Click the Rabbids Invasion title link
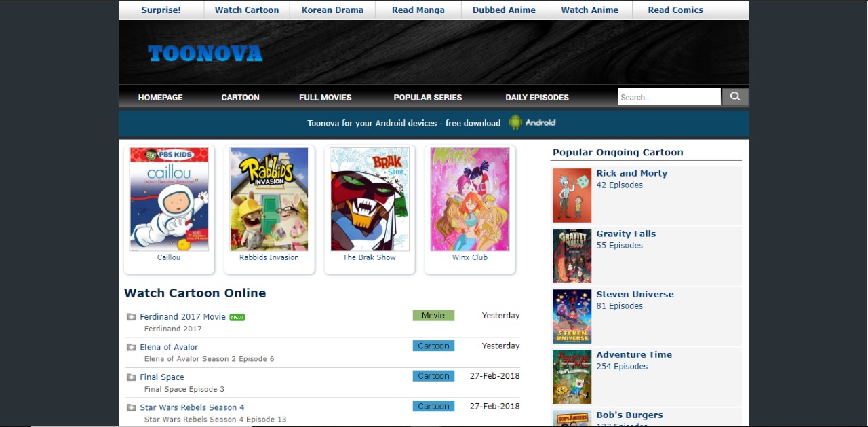 pyautogui.click(x=269, y=258)
